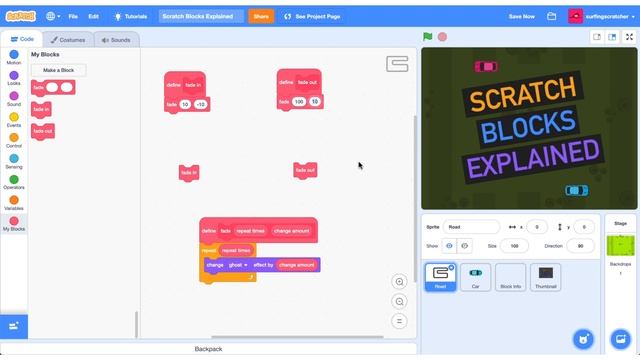The width and height of the screenshot is (640, 360).
Task: Click the workspace horizontal scrollbar
Action: point(297,337)
